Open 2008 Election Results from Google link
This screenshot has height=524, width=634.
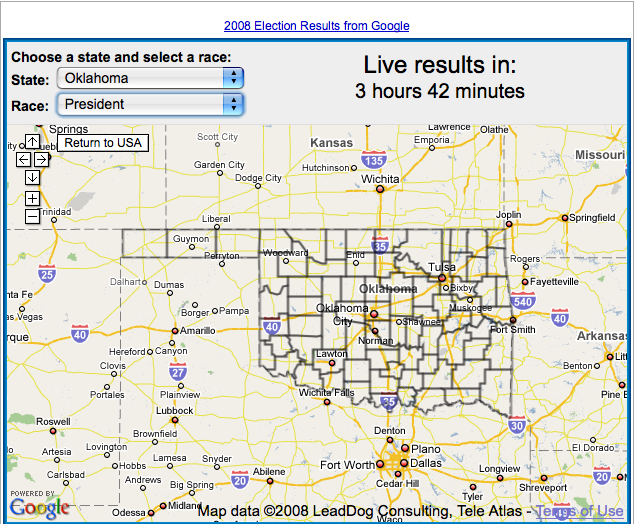tap(316, 26)
